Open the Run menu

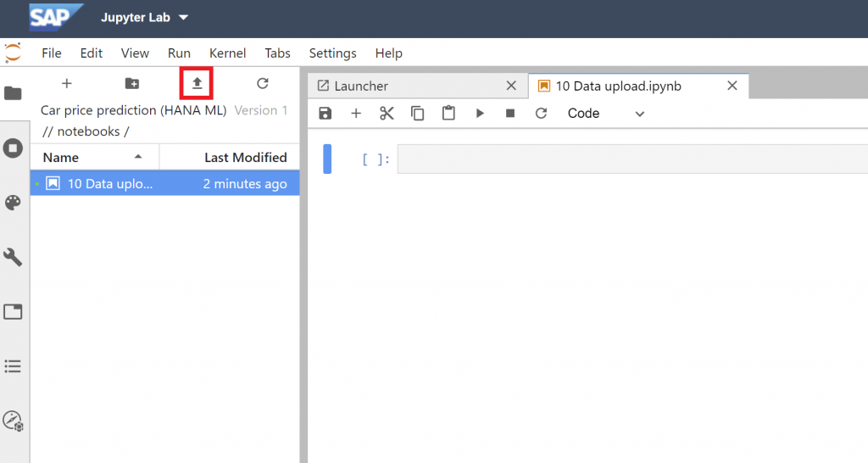[179, 53]
